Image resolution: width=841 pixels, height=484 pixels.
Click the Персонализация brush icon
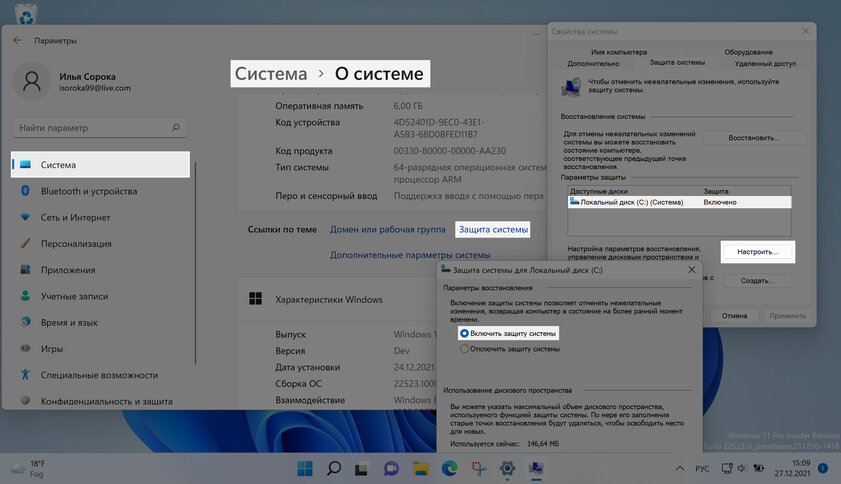click(x=25, y=243)
